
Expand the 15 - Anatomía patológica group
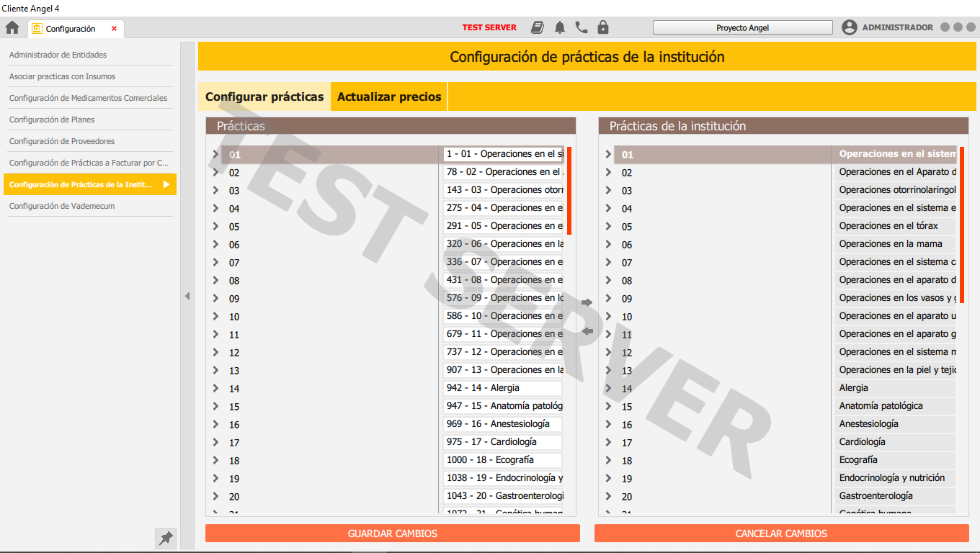[215, 406]
